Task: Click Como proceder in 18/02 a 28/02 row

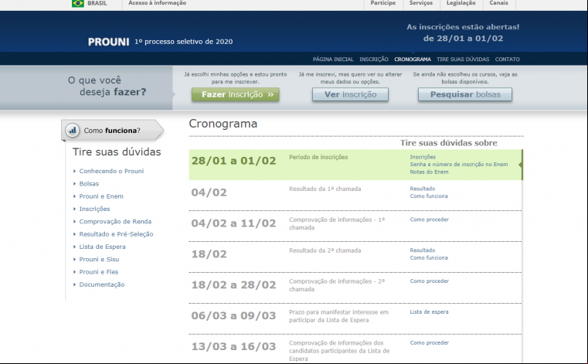Action: point(429,281)
